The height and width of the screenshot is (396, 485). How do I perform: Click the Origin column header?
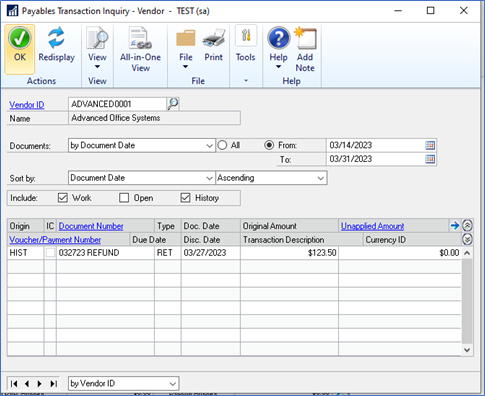coord(26,226)
